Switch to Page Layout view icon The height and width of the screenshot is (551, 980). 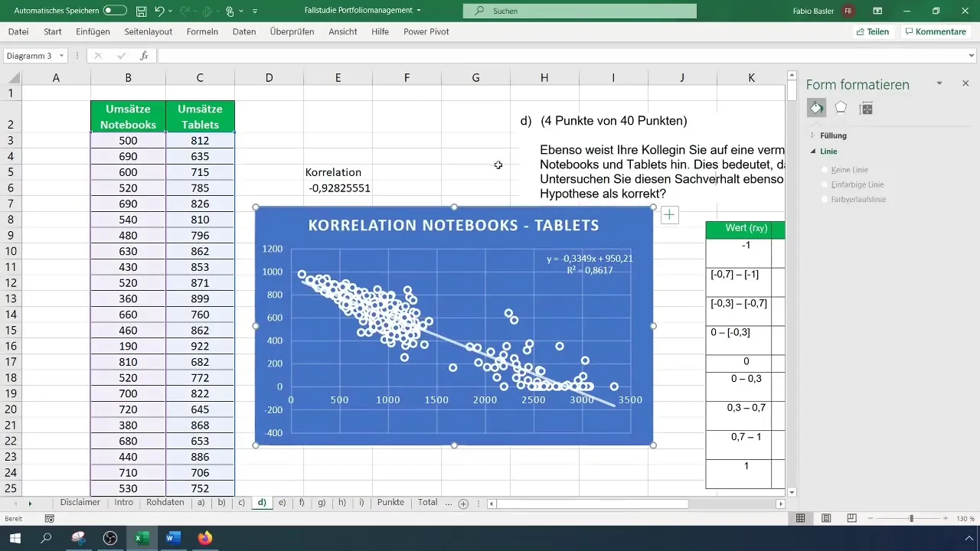click(x=826, y=518)
